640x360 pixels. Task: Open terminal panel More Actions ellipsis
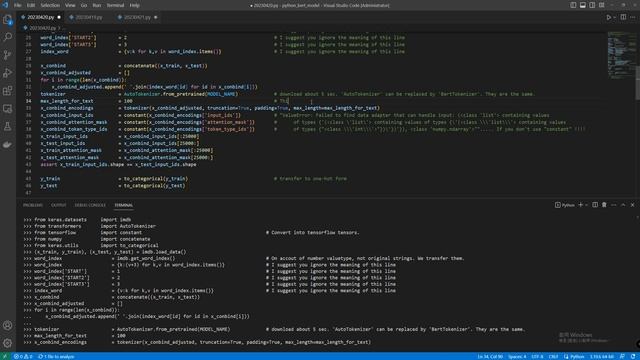pyautogui.click(x=613, y=205)
